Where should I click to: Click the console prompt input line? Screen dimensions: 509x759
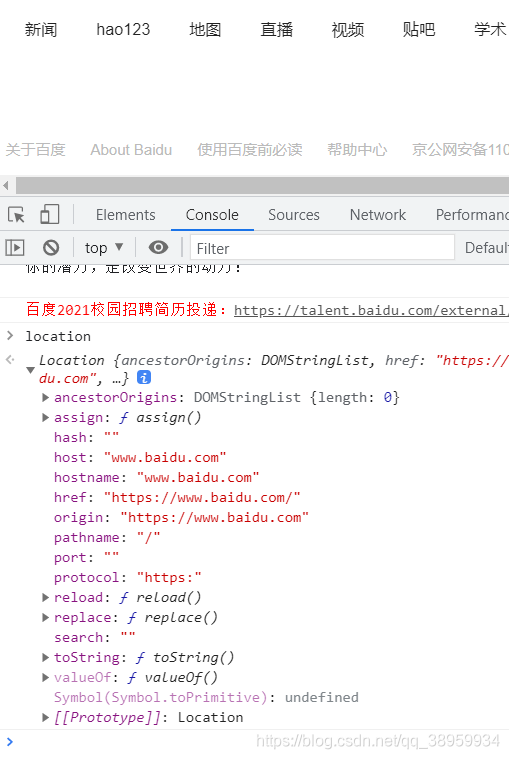pos(254,741)
